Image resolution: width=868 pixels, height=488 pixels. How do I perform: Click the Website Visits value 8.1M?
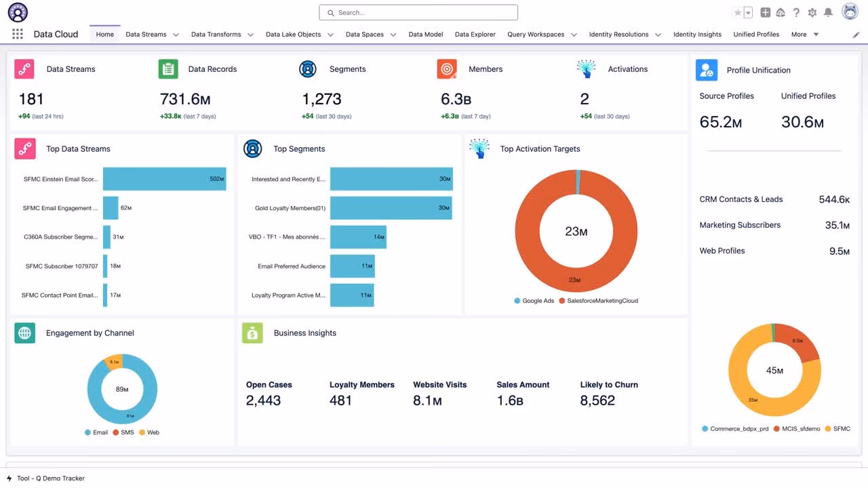click(427, 401)
